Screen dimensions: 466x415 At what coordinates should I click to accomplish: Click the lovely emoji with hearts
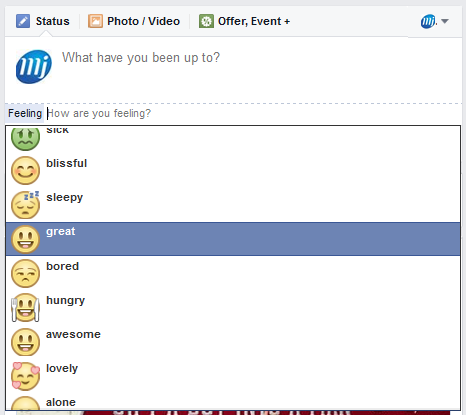(25, 376)
